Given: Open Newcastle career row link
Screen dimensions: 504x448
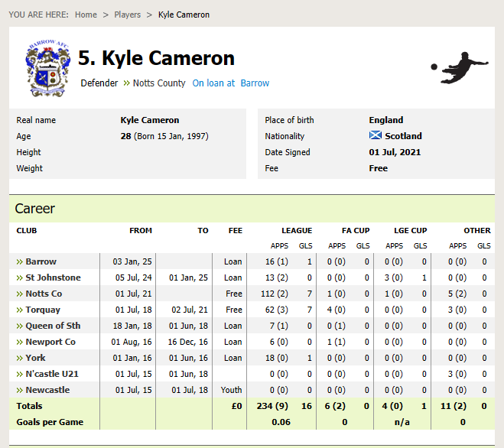Looking at the screenshot, I should tap(47, 390).
